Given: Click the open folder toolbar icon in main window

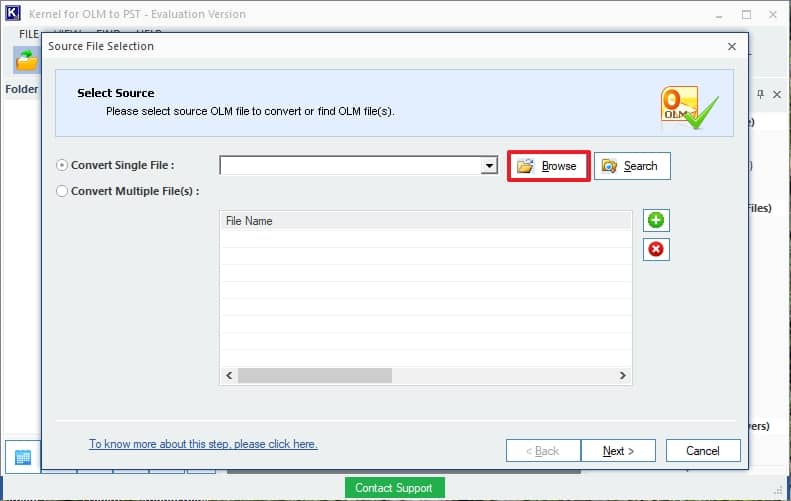Looking at the screenshot, I should point(26,61).
